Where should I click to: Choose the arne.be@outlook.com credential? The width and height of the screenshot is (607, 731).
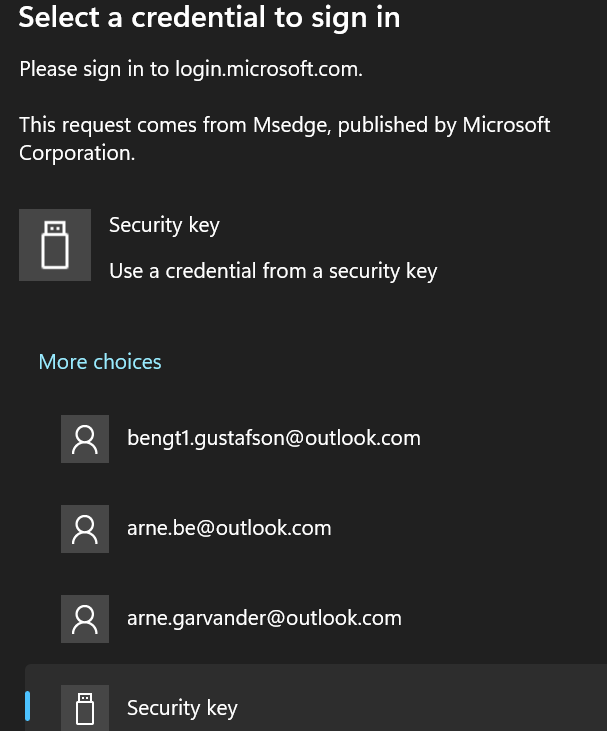coord(229,528)
